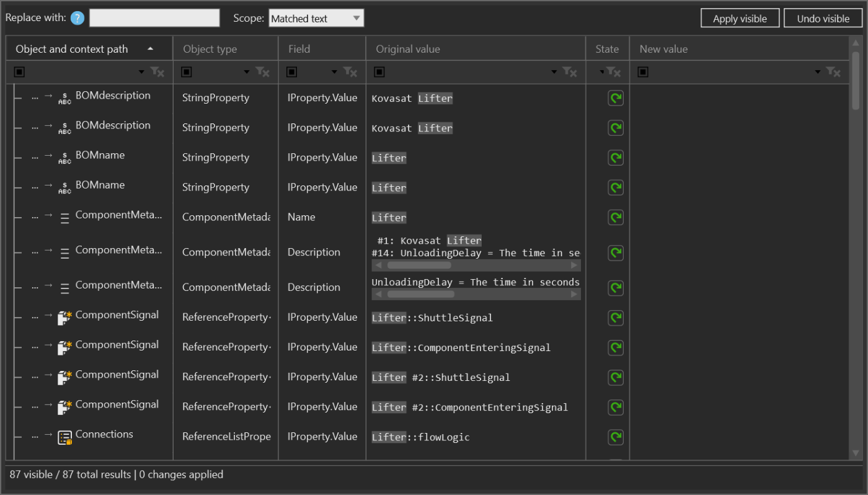This screenshot has height=495, width=868.
Task: Toggle select-all checkbox in Object path filter
Action: 19,73
